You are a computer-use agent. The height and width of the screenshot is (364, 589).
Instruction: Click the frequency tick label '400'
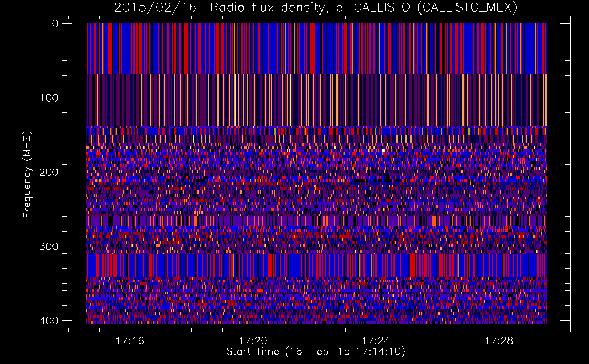click(48, 321)
